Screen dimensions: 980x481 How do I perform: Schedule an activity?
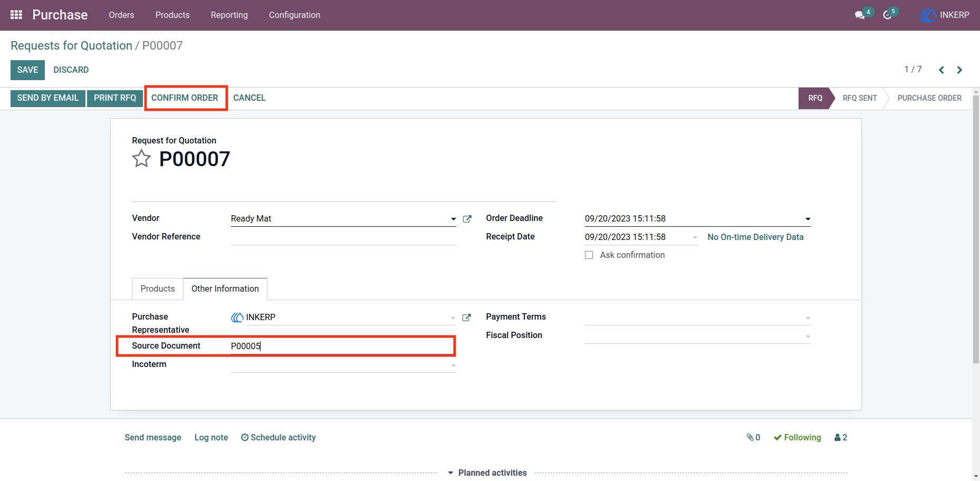[278, 437]
